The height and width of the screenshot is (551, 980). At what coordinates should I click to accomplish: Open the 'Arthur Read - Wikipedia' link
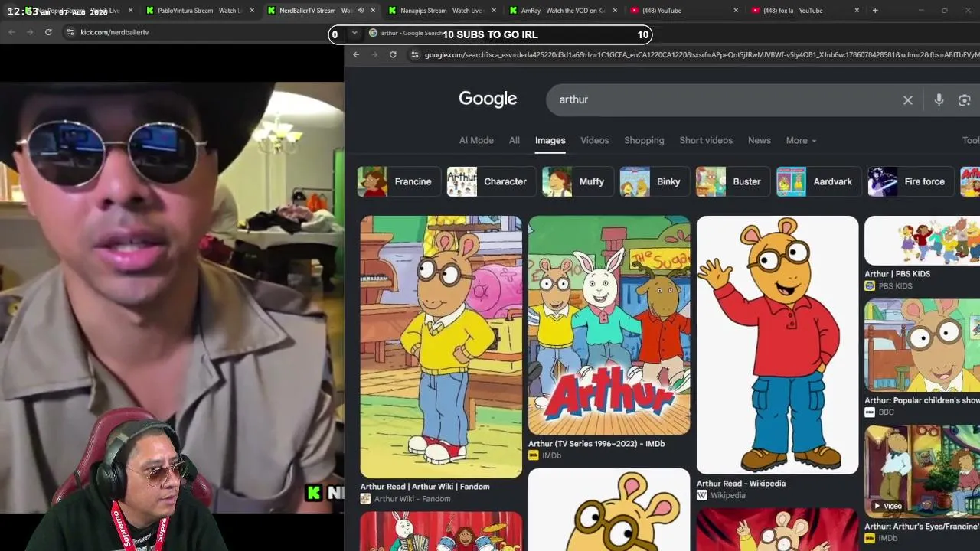tap(741, 484)
